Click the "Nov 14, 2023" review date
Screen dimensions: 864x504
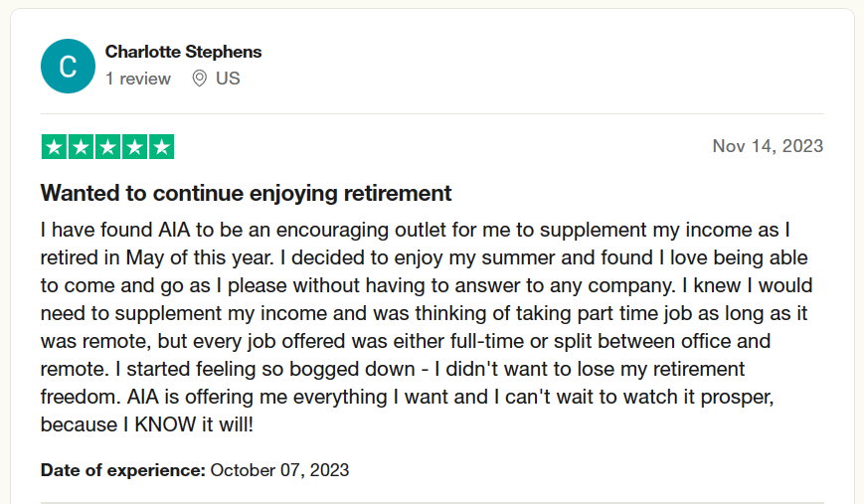[x=768, y=146]
